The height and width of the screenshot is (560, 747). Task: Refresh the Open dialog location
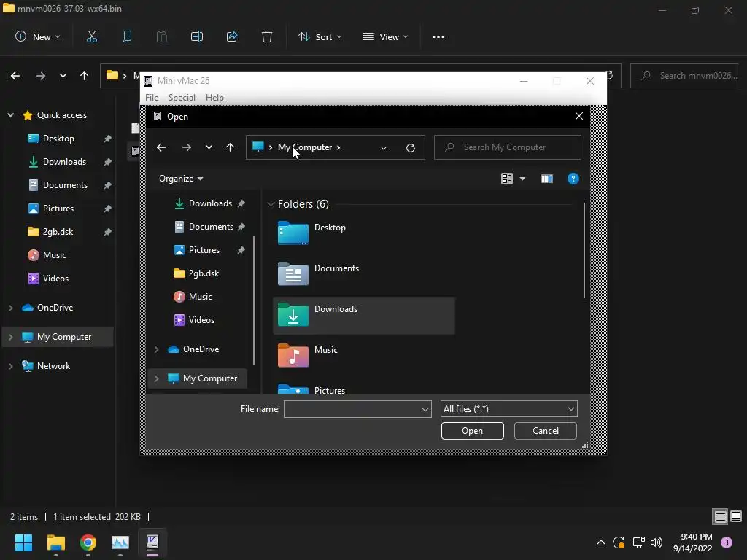[411, 148]
